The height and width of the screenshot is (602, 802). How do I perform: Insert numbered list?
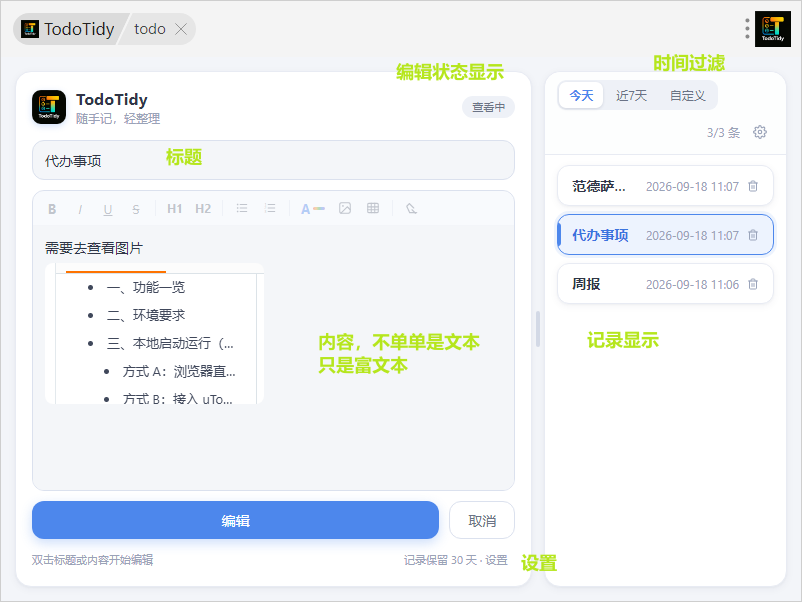coord(270,208)
